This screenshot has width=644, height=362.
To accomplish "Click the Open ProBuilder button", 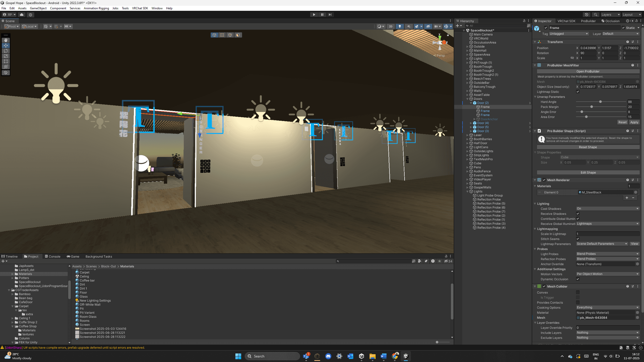I will tap(588, 71).
